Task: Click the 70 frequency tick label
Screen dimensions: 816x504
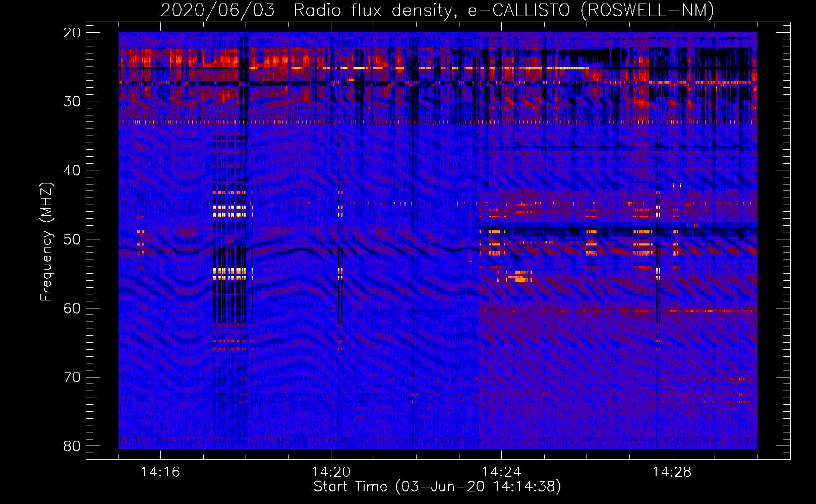Action: (72, 377)
